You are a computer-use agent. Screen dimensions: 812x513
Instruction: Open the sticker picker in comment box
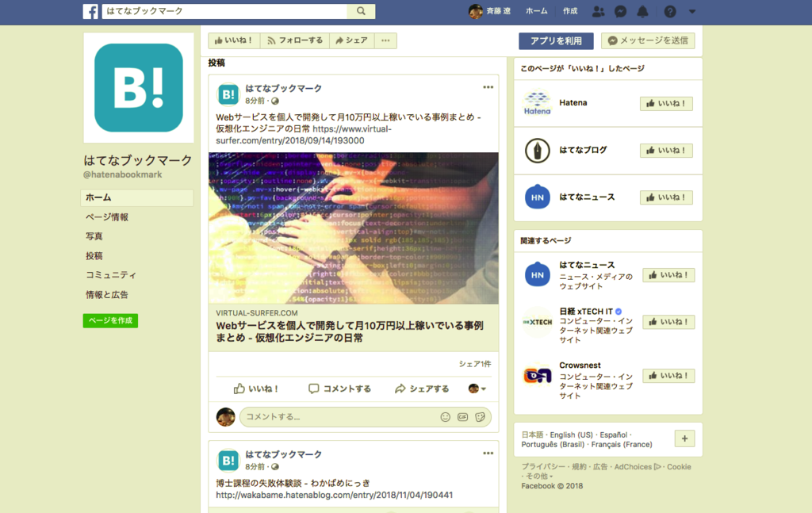tap(480, 417)
